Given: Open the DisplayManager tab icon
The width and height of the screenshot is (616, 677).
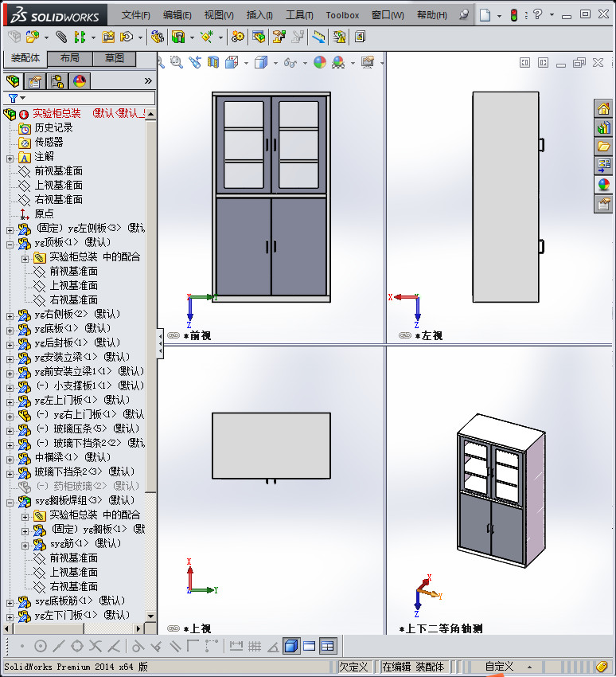Looking at the screenshot, I should 80,81.
